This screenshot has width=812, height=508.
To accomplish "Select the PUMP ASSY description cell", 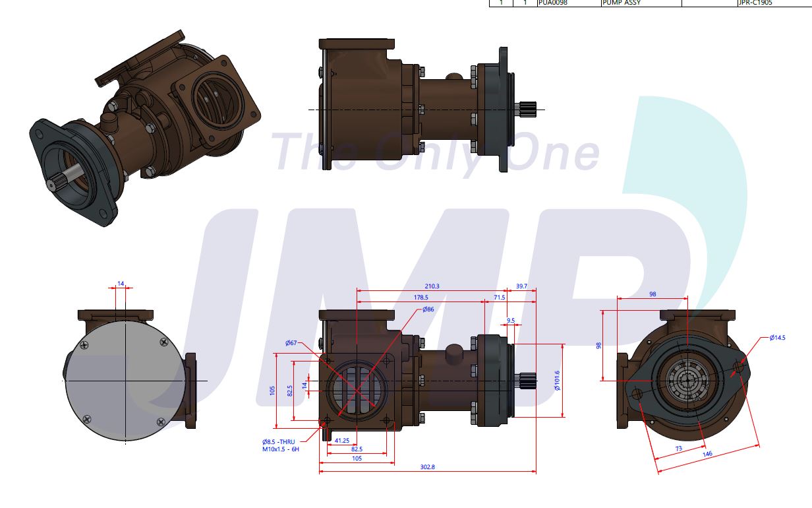I will (x=622, y=3).
